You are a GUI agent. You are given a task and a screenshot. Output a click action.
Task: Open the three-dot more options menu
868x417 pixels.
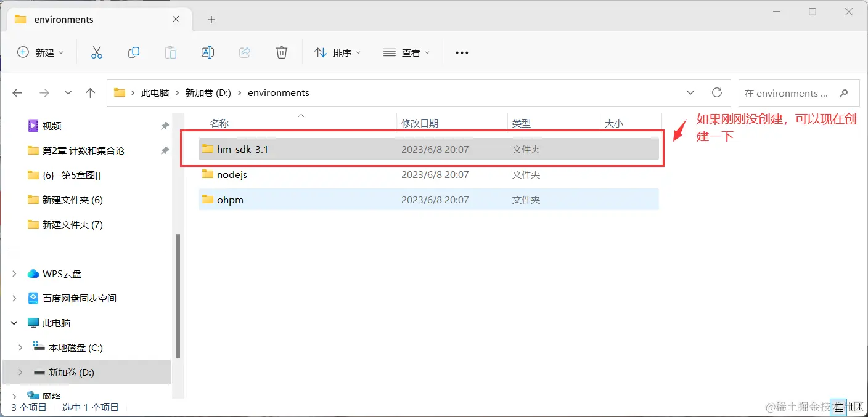pos(462,53)
